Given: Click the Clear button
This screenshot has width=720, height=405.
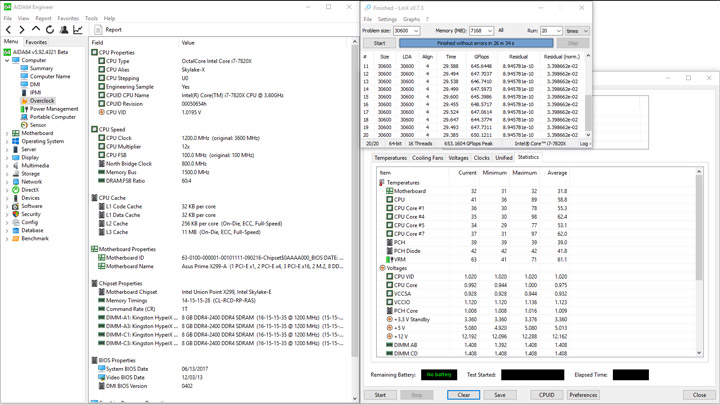Looking at the screenshot, I should (x=463, y=395).
